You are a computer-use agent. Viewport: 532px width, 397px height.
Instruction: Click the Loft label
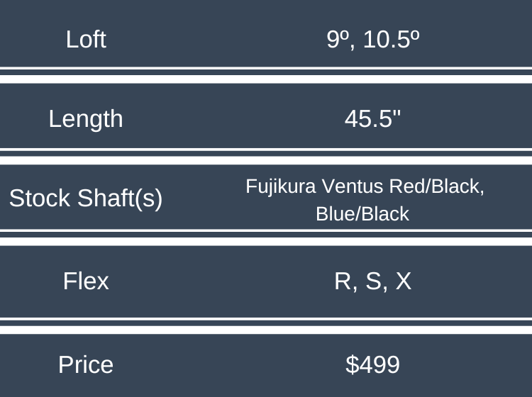click(x=86, y=39)
